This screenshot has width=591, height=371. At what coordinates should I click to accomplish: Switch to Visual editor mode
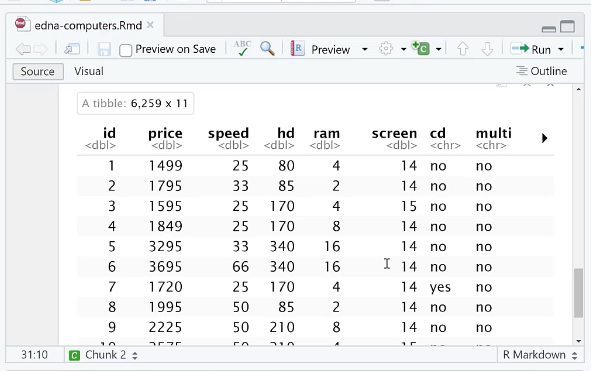89,71
